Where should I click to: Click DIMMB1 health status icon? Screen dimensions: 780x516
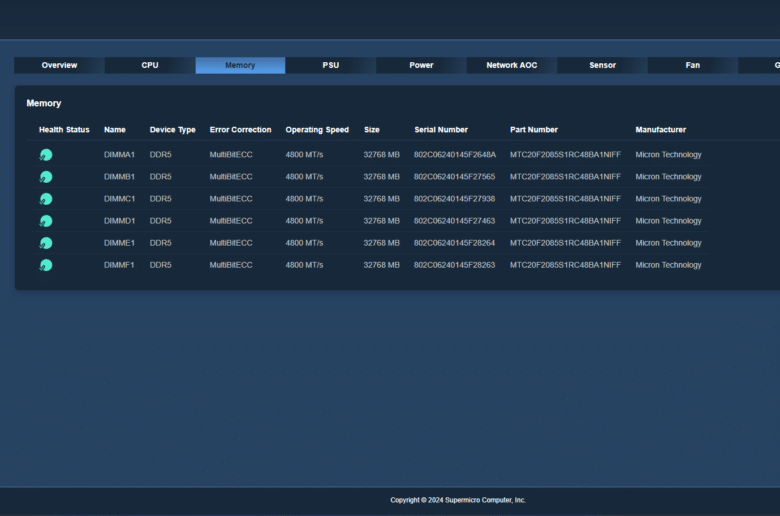46,177
